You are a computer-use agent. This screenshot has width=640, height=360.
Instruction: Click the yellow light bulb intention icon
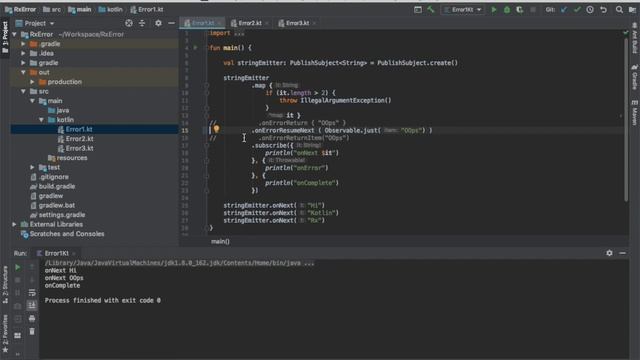point(216,129)
